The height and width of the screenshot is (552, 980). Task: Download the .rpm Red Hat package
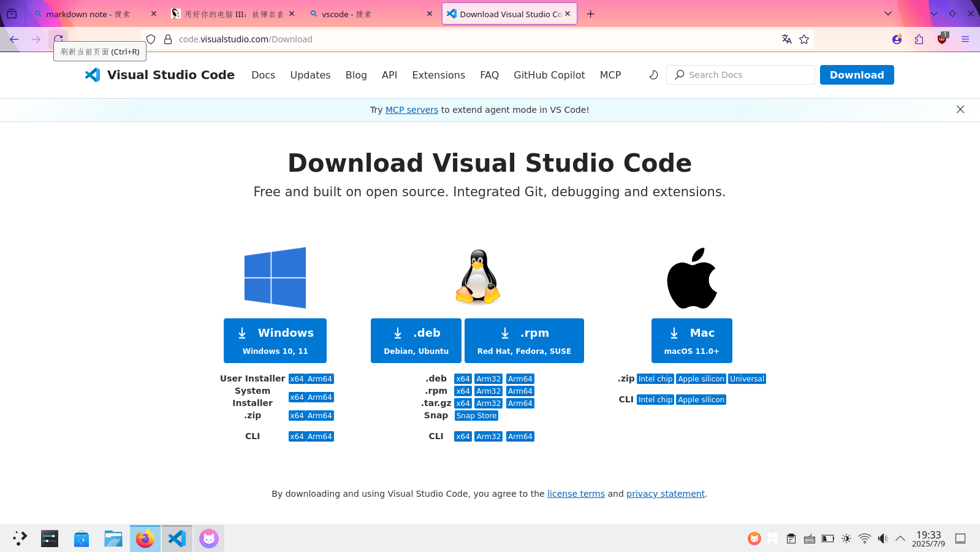[x=524, y=340]
